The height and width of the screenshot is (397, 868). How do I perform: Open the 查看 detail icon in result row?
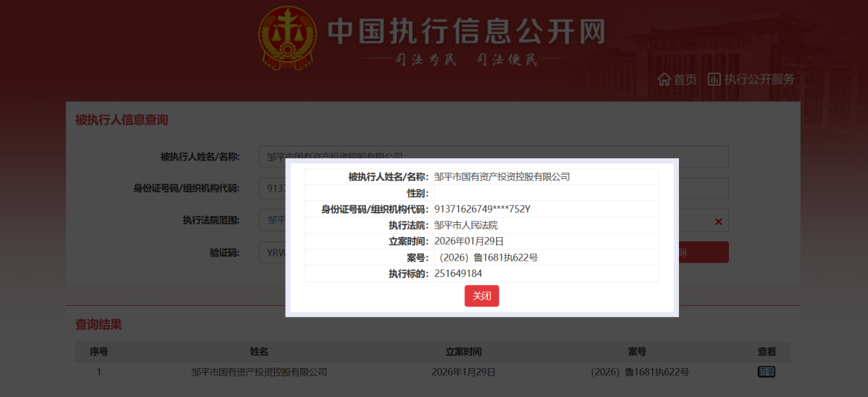(766, 372)
